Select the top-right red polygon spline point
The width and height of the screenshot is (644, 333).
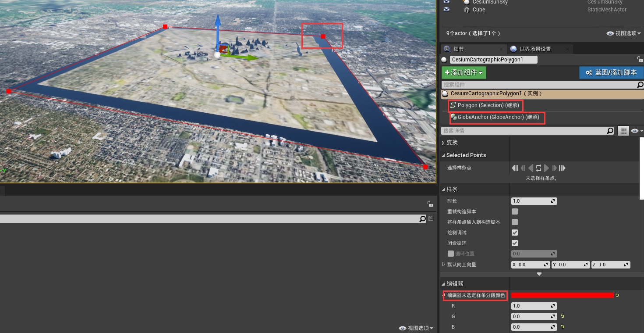click(323, 36)
